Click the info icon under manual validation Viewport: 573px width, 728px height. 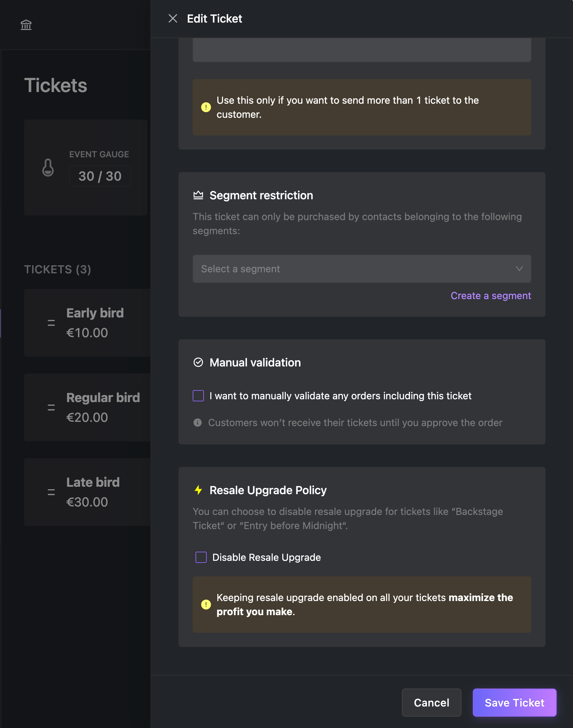198,423
